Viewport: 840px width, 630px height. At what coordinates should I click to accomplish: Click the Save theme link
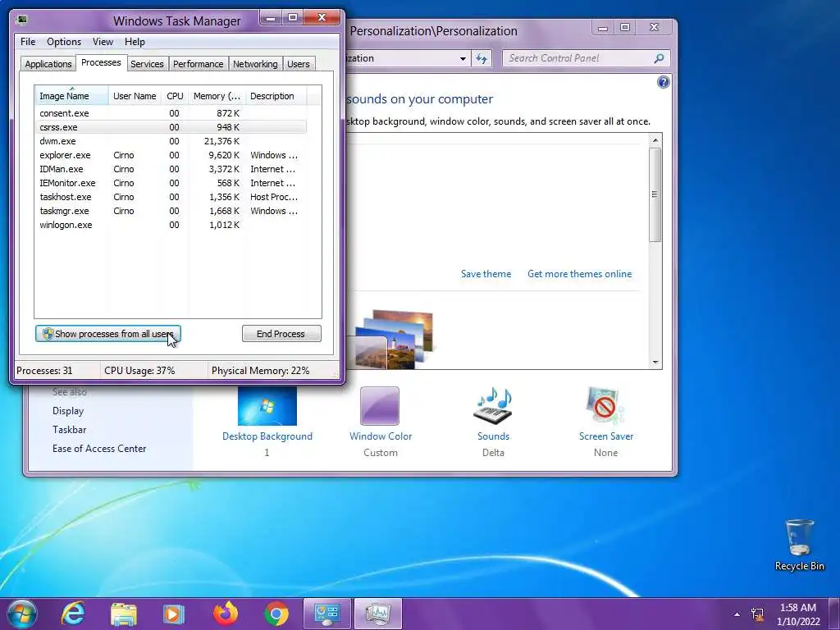point(486,274)
